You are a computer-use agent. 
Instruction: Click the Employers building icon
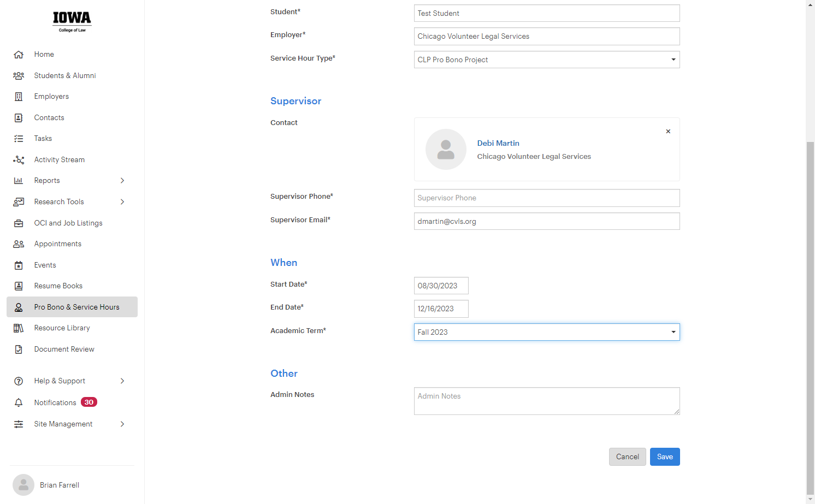coord(19,97)
